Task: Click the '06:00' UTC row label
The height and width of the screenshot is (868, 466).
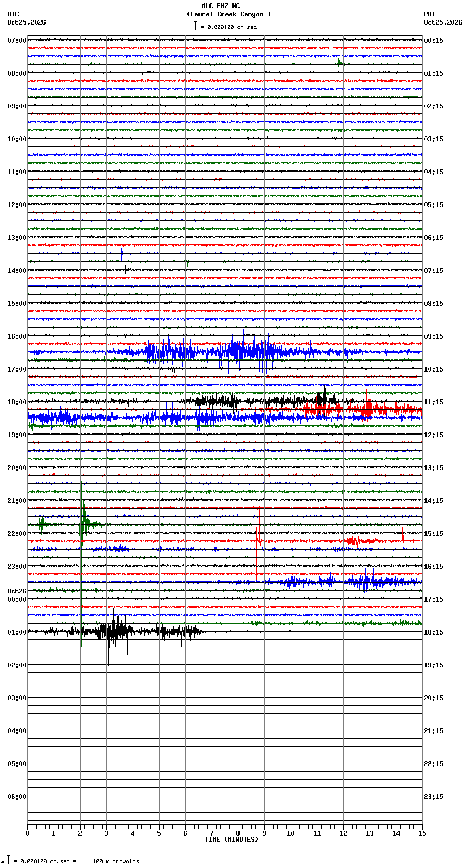Action: click(x=17, y=797)
